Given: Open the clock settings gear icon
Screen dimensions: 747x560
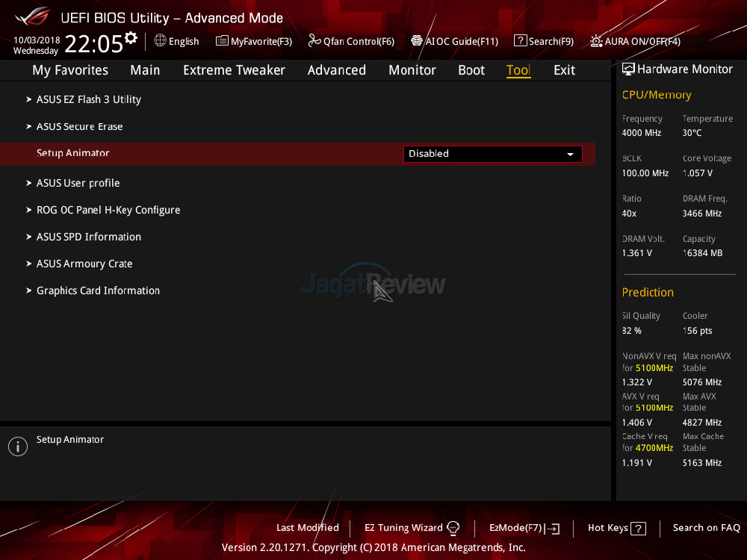Looking at the screenshot, I should pos(131,37).
